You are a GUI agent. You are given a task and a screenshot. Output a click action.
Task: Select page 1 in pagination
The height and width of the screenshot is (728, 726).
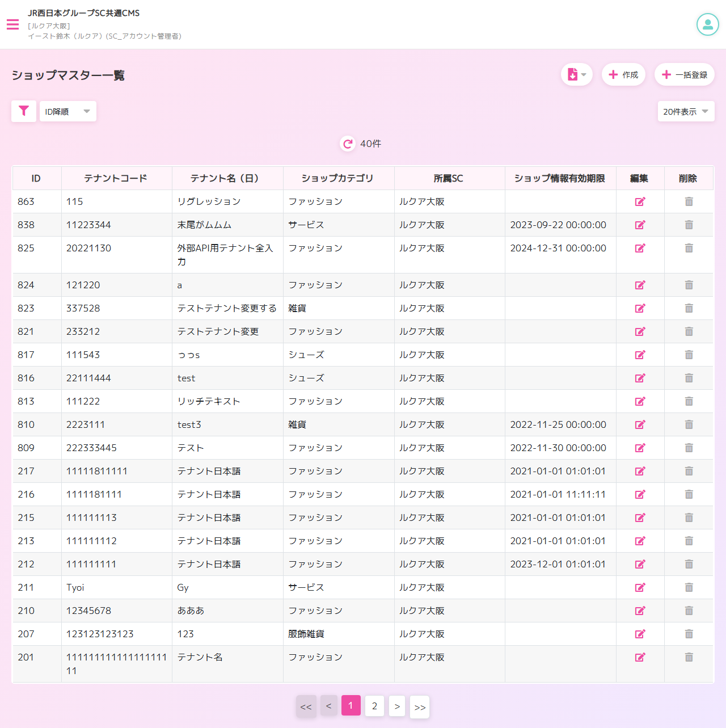click(351, 705)
